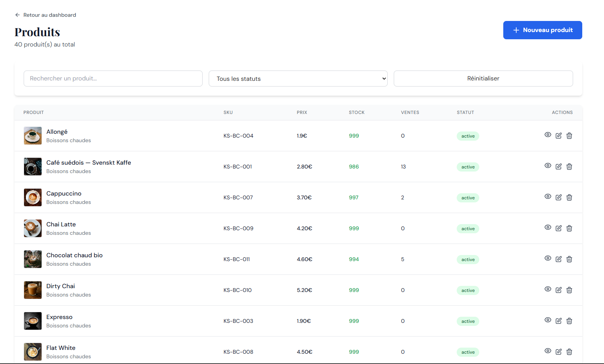Go back via Retour au dashboard
The height and width of the screenshot is (364, 604).
[x=45, y=15]
